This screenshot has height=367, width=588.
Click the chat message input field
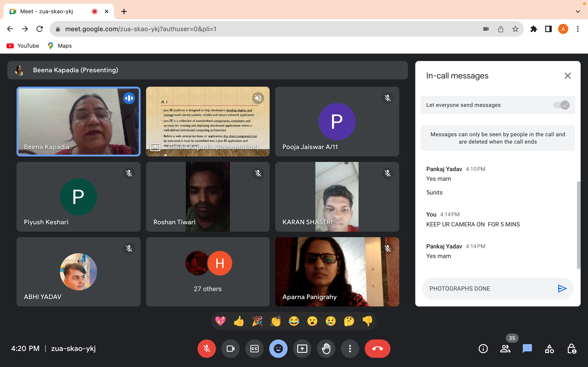pyautogui.click(x=488, y=288)
